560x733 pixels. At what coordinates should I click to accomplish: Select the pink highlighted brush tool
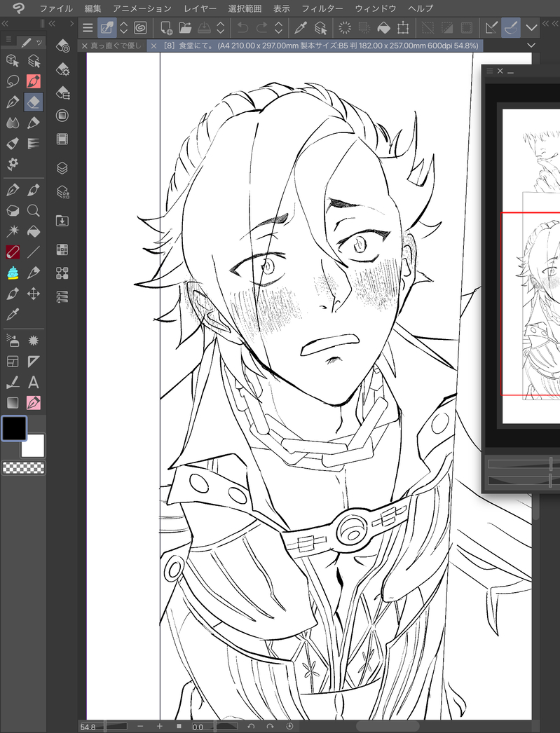[x=33, y=81]
